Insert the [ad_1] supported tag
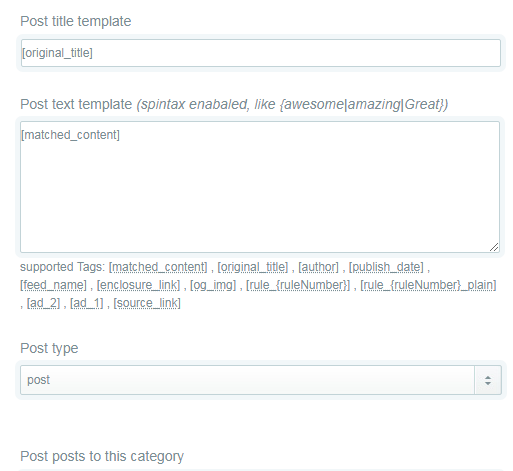The height and width of the screenshot is (471, 513). pyautogui.click(x=87, y=303)
